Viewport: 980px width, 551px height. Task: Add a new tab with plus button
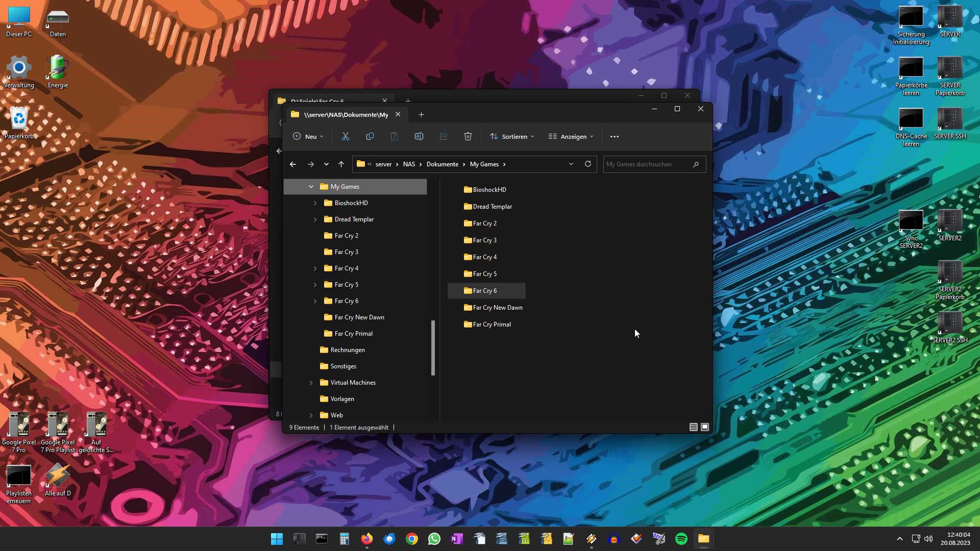coord(421,114)
